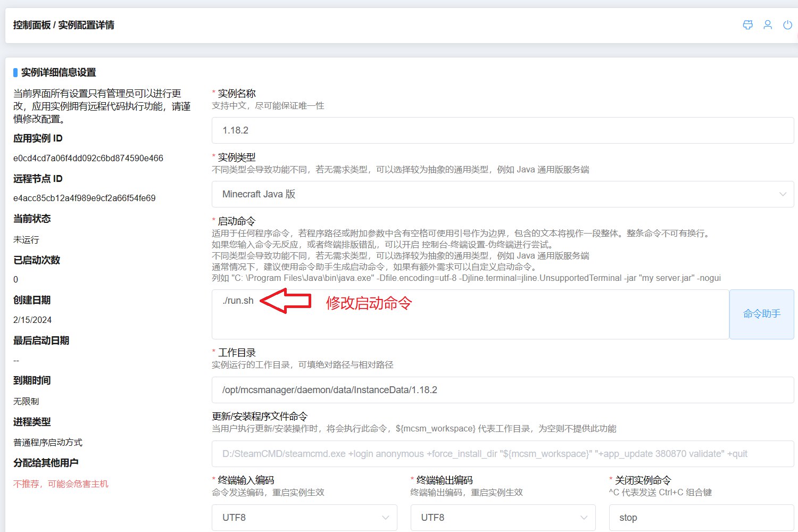Click the 远程节点 ID value e4acc85c...
Image resolution: width=798 pixels, height=532 pixels.
coord(85,198)
